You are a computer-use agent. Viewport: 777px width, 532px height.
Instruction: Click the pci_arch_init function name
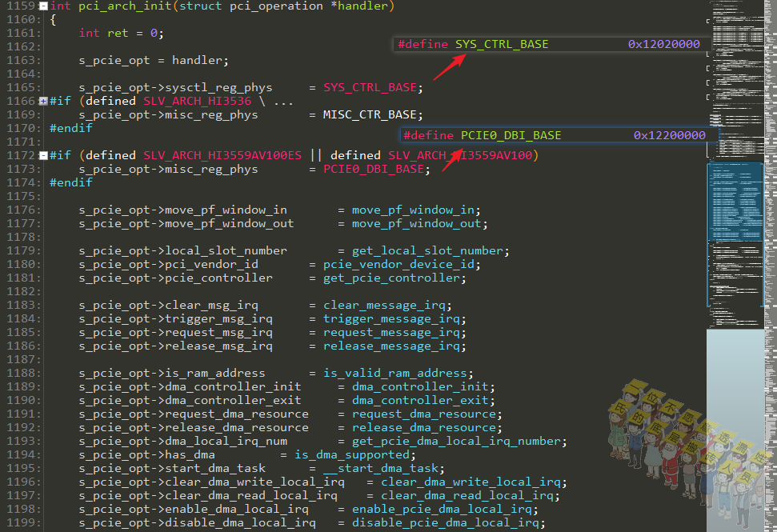[126, 6]
